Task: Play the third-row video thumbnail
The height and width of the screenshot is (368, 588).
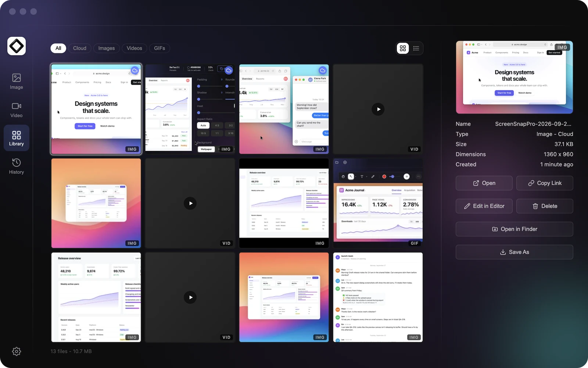Action: 190,297
